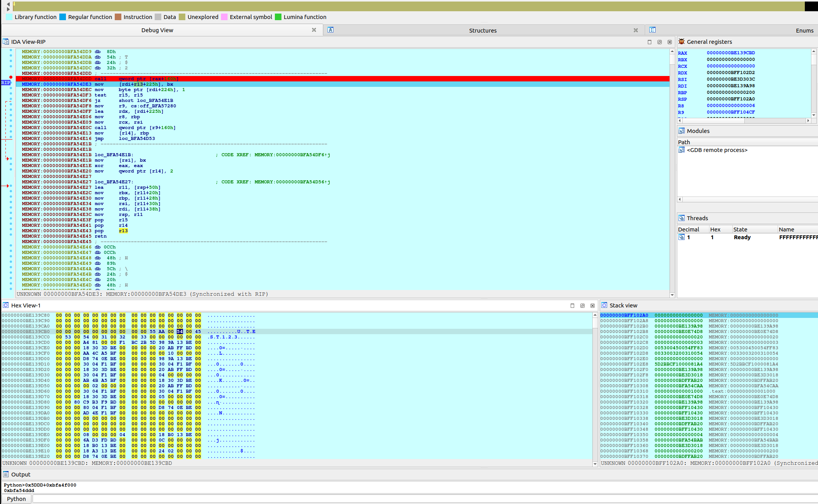Viewport: 818px width, 504px height.
Task: Click the Hex View-1 panel icon
Action: 6,305
